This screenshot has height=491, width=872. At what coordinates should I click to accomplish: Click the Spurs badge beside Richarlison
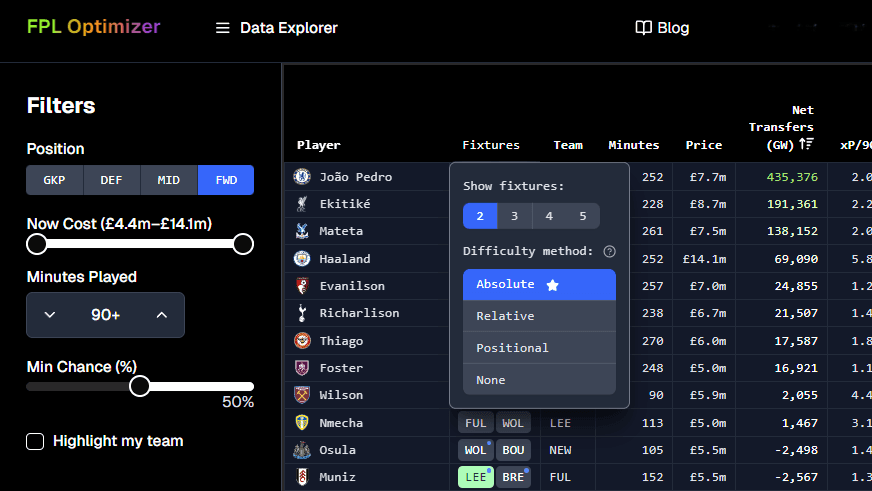click(302, 313)
